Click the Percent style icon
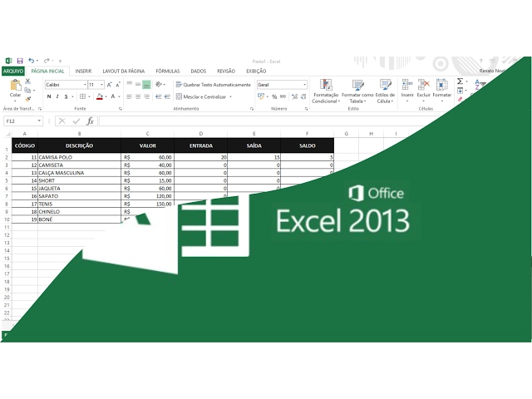The width and height of the screenshot is (532, 399). click(x=274, y=97)
